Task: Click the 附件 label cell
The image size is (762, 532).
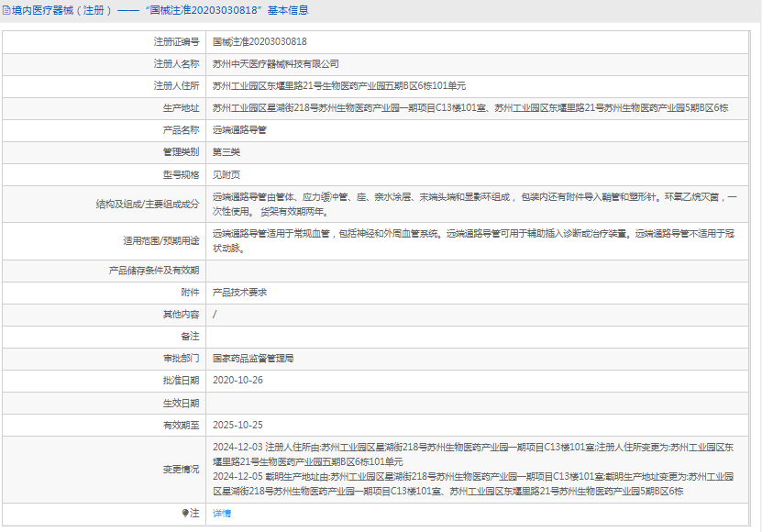Action: point(104,293)
